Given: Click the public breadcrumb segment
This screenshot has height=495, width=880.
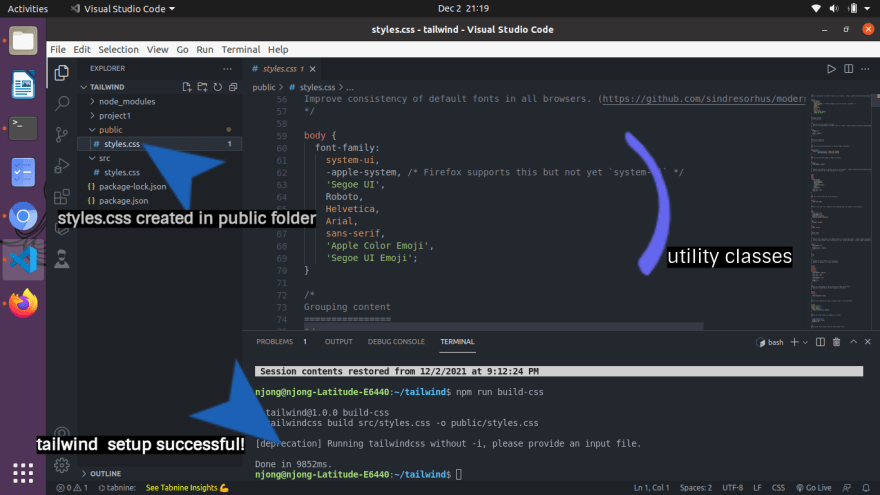Looking at the screenshot, I should tap(264, 88).
